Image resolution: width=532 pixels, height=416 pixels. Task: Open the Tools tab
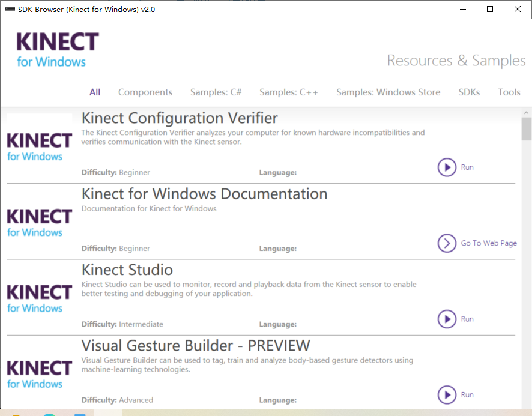coord(509,92)
